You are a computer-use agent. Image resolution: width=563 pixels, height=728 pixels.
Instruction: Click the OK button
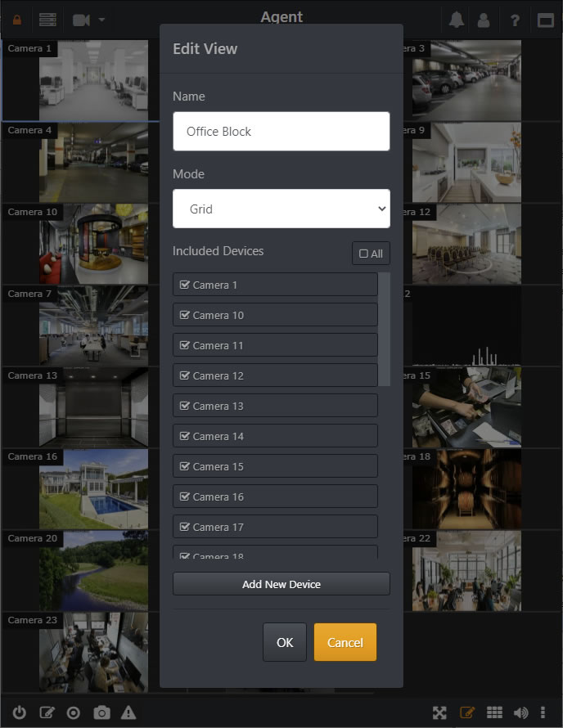point(285,643)
